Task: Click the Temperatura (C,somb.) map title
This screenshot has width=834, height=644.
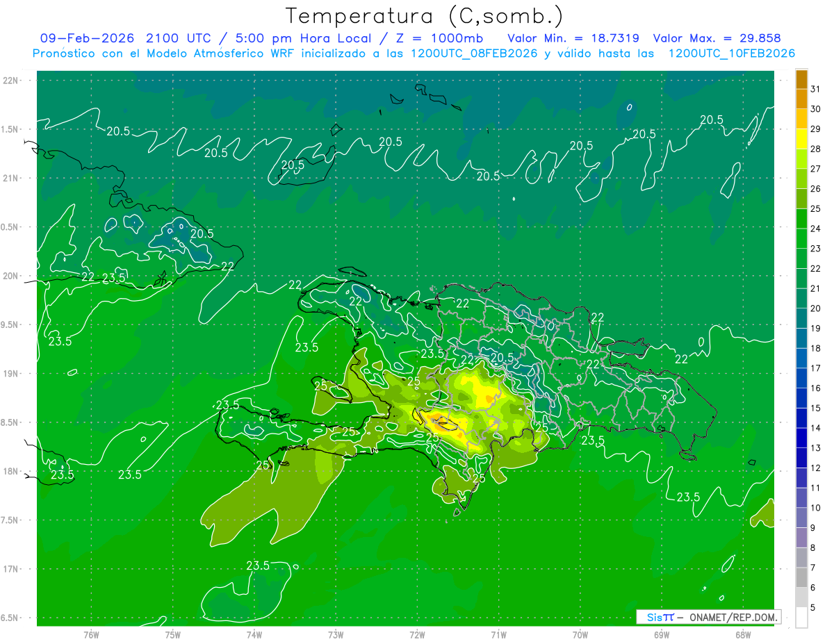Action: click(424, 15)
